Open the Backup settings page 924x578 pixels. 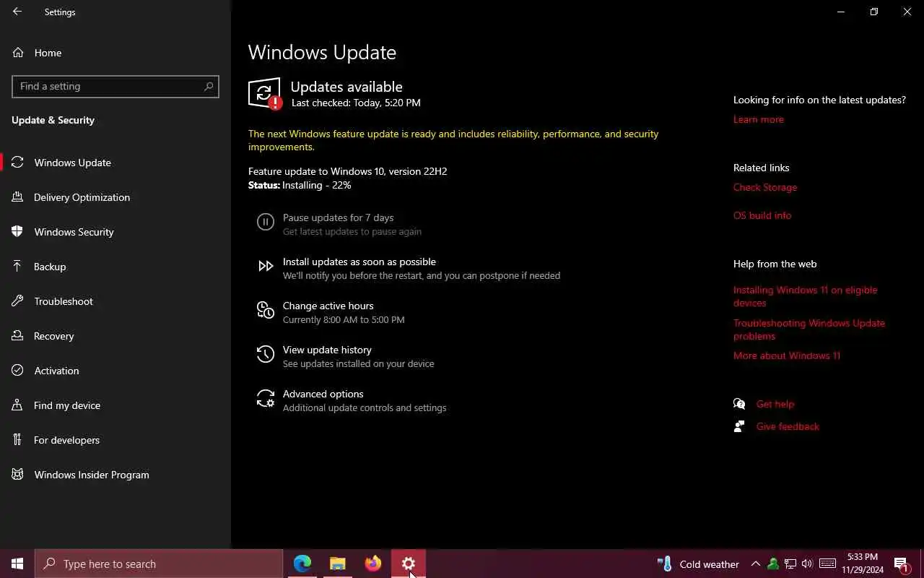(x=50, y=267)
